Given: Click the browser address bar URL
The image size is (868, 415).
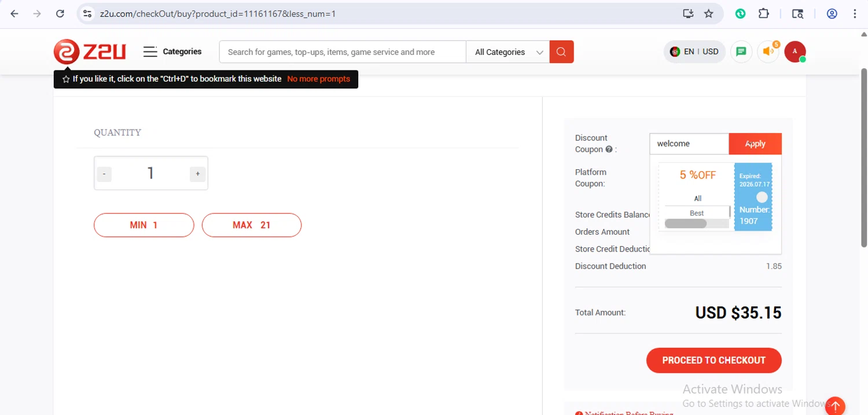Looking at the screenshot, I should tap(218, 14).
